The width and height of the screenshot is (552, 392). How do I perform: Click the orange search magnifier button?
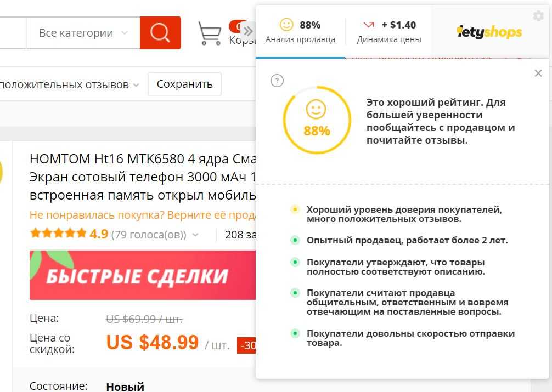(160, 33)
